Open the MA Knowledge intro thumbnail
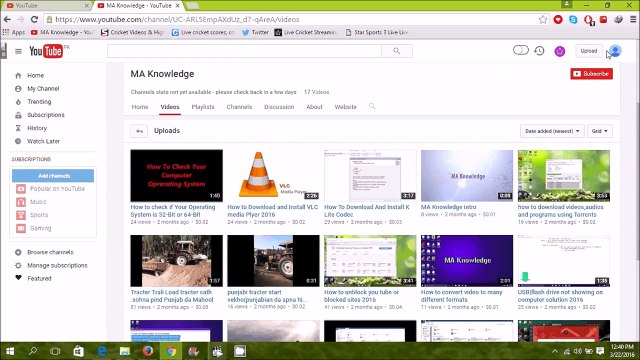 467,176
